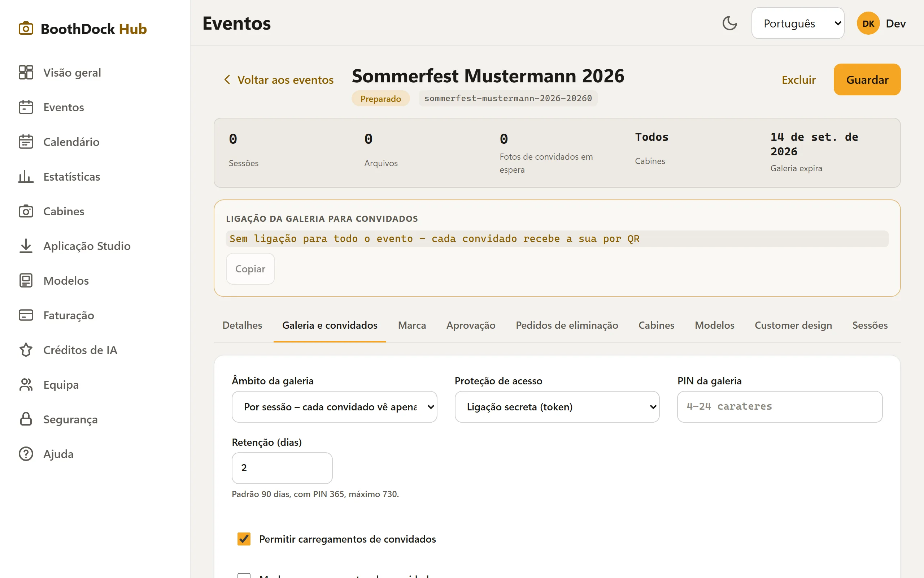Click the Eventos calendar icon in sidebar
This screenshot has width=924, height=578.
(26, 107)
